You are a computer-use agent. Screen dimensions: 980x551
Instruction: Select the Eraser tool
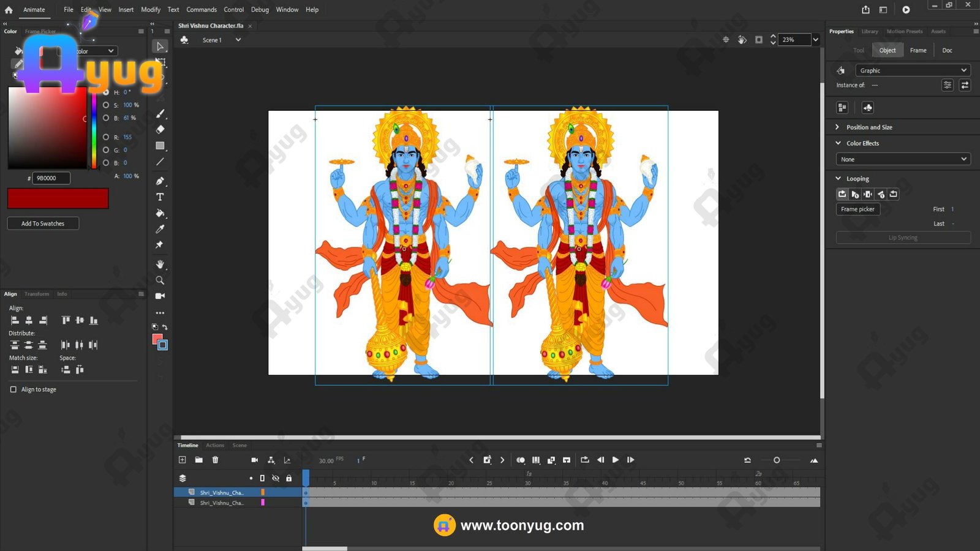[160, 129]
